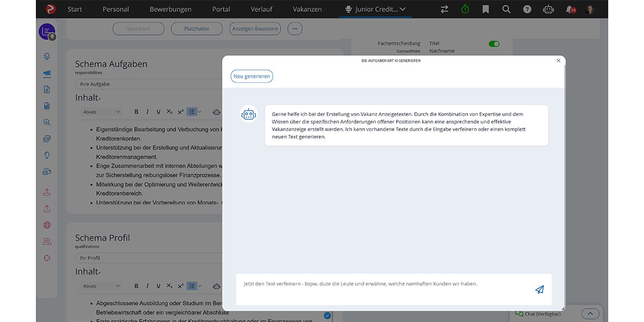Open the AI robot icon in top bar
The height and width of the screenshot is (322, 644).
pos(548,9)
